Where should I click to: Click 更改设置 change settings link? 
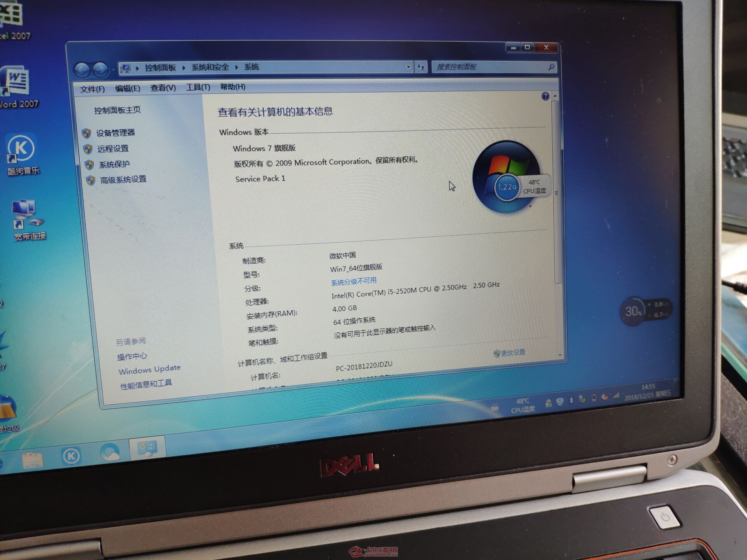510,353
